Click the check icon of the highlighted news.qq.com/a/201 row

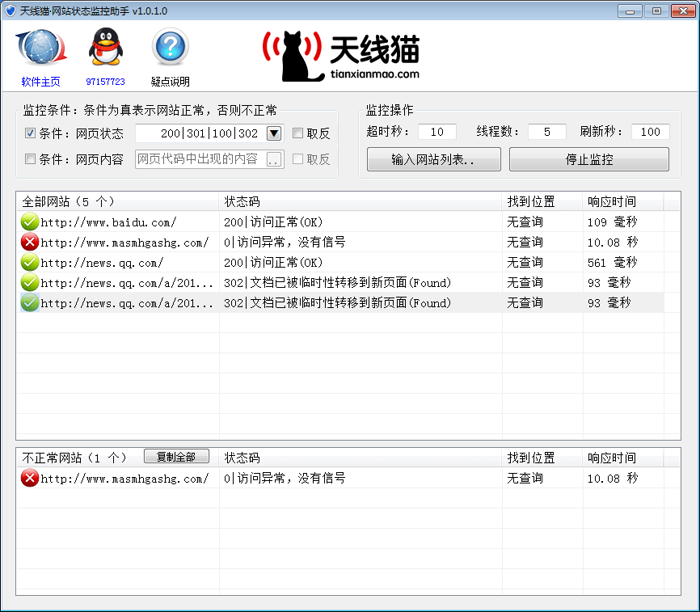pos(29,303)
